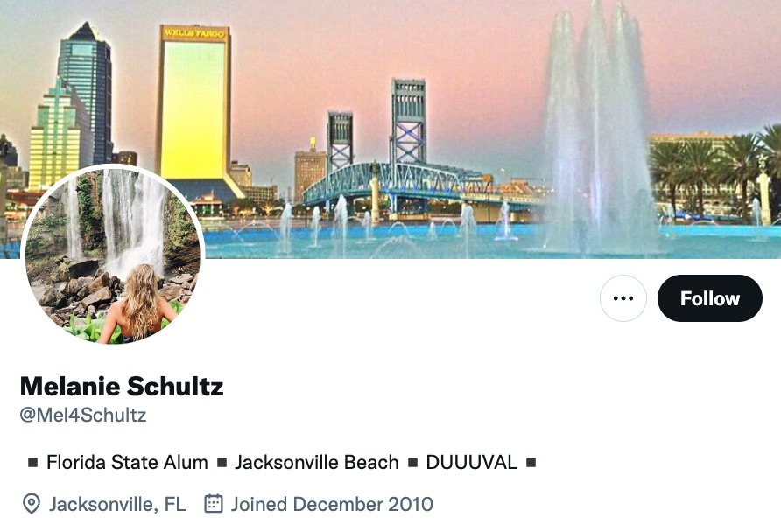This screenshot has height=532, width=781.
Task: Follow Melanie Schultz
Action: pos(710,298)
